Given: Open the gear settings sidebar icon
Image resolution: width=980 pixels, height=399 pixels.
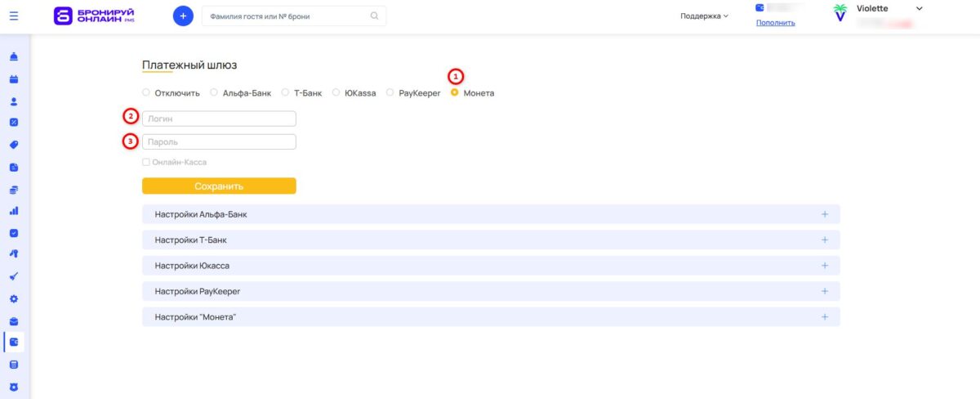Looking at the screenshot, I should 14,298.
